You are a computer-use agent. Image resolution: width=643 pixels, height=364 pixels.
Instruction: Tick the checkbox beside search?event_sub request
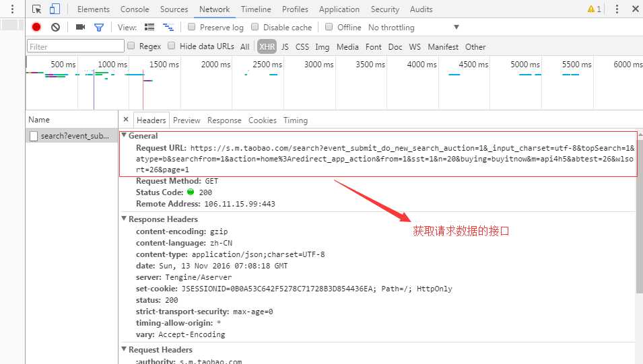(x=34, y=136)
